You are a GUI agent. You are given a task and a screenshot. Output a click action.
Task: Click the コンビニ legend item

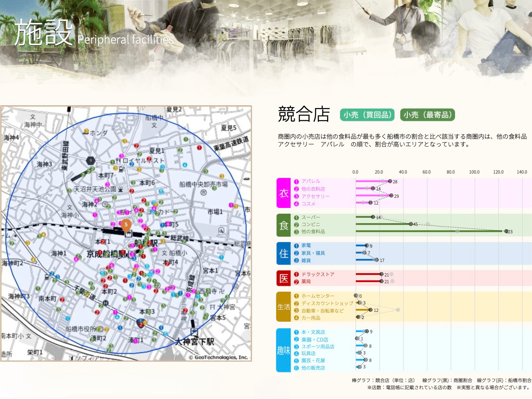click(311, 224)
